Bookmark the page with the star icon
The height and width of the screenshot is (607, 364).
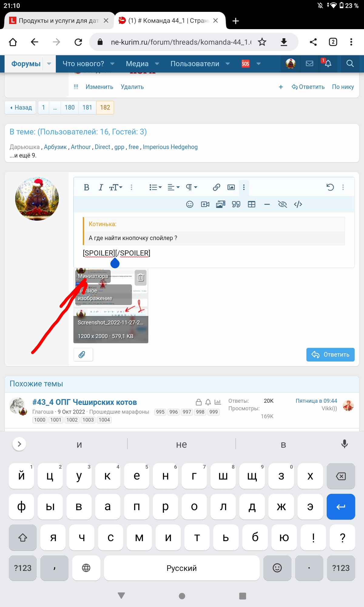point(262,42)
